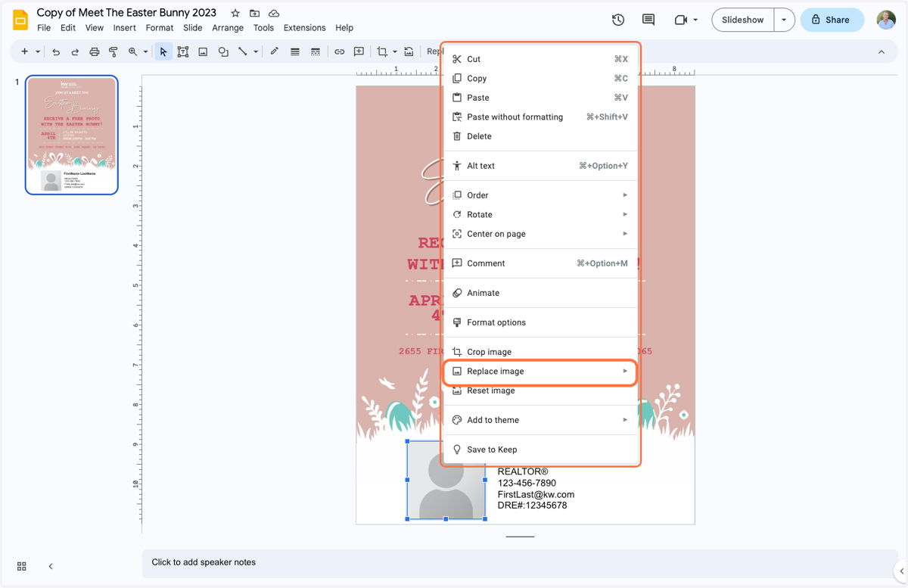Choose Cut from the context menu
Image resolution: width=908 pixels, height=588 pixels.
tap(540, 59)
